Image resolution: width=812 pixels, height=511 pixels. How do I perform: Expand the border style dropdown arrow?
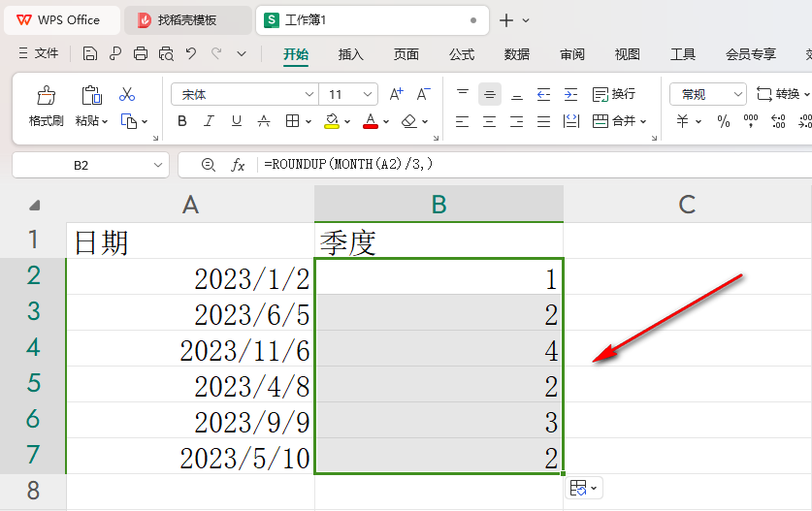(309, 121)
